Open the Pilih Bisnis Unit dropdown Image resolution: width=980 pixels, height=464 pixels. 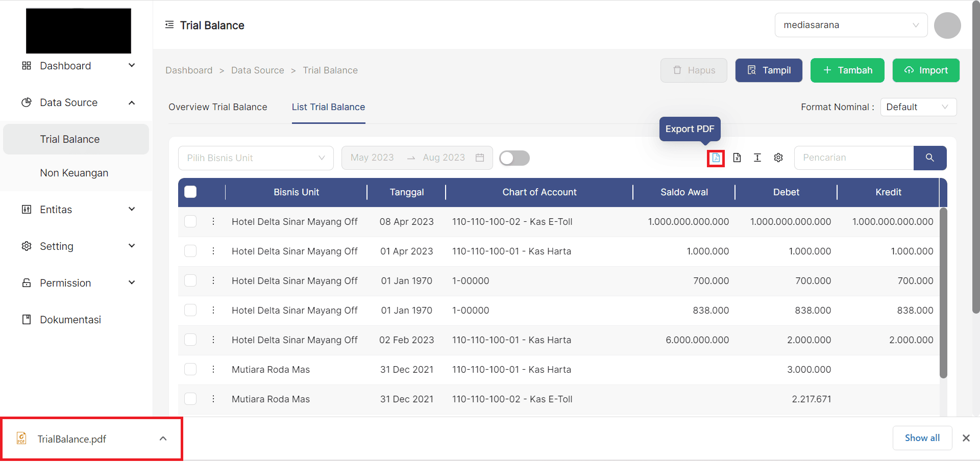click(x=255, y=158)
